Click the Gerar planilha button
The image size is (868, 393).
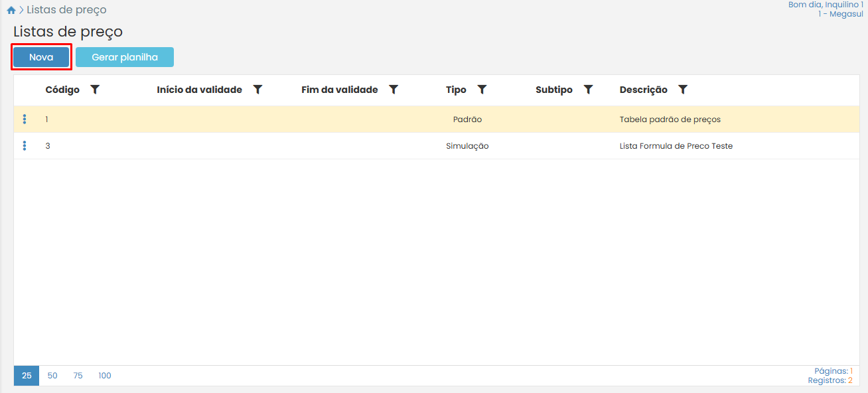125,57
